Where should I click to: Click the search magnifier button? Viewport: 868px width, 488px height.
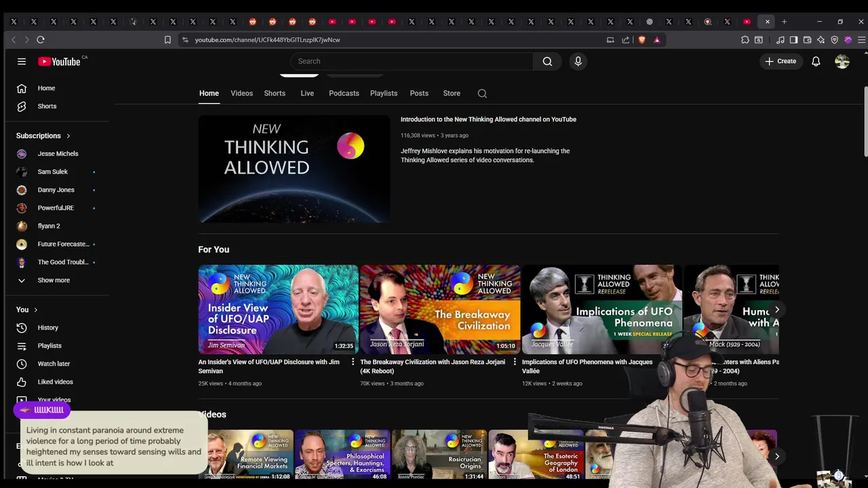pyautogui.click(x=547, y=61)
